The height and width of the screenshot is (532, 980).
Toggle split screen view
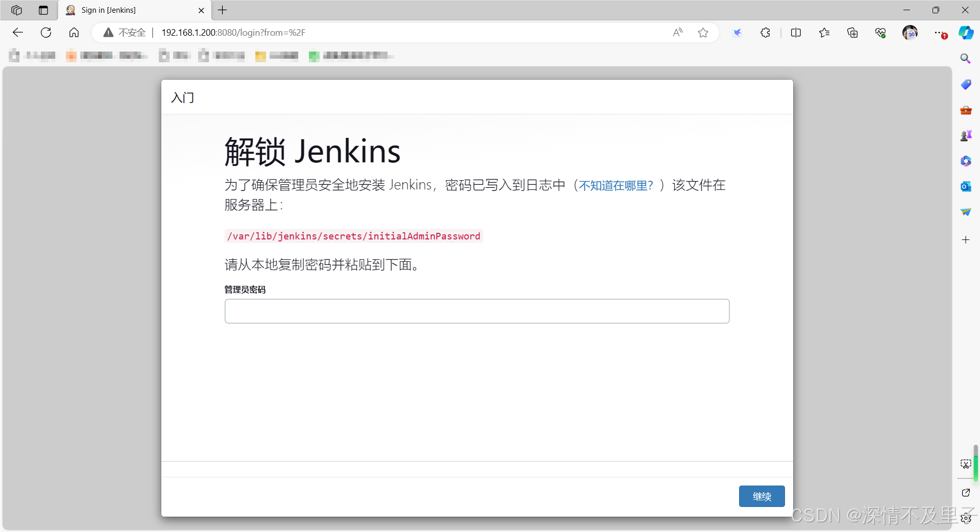(x=796, y=33)
